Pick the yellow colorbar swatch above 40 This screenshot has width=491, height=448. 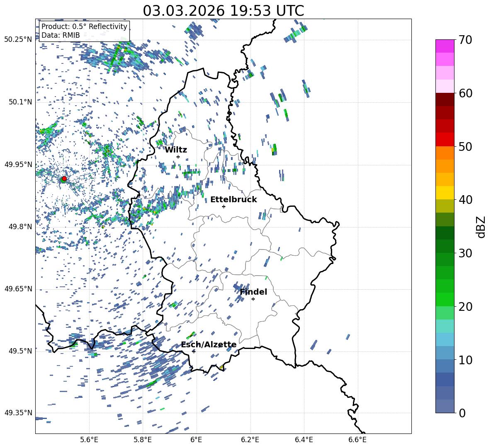pos(445,193)
